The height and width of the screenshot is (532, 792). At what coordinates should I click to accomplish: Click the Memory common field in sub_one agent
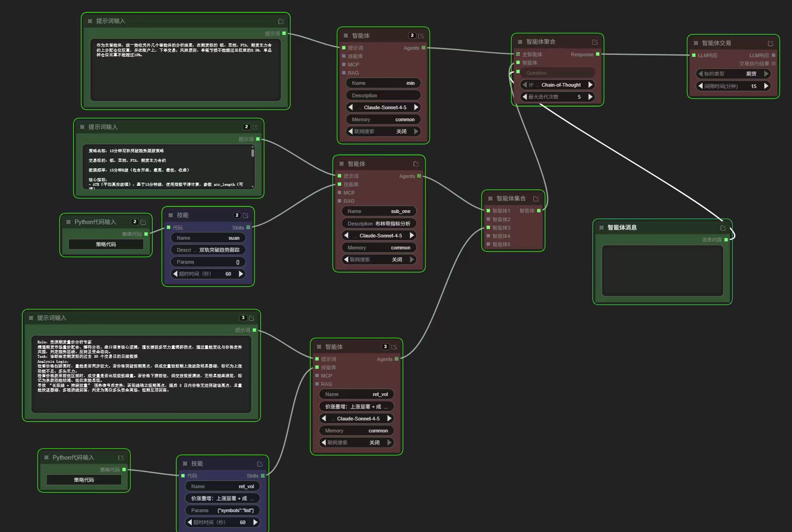(x=379, y=248)
